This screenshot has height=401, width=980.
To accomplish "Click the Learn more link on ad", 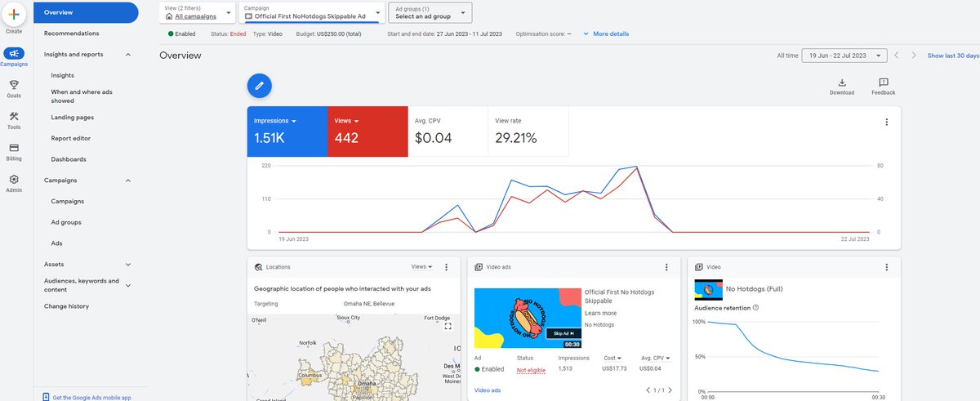I will click(x=600, y=313).
